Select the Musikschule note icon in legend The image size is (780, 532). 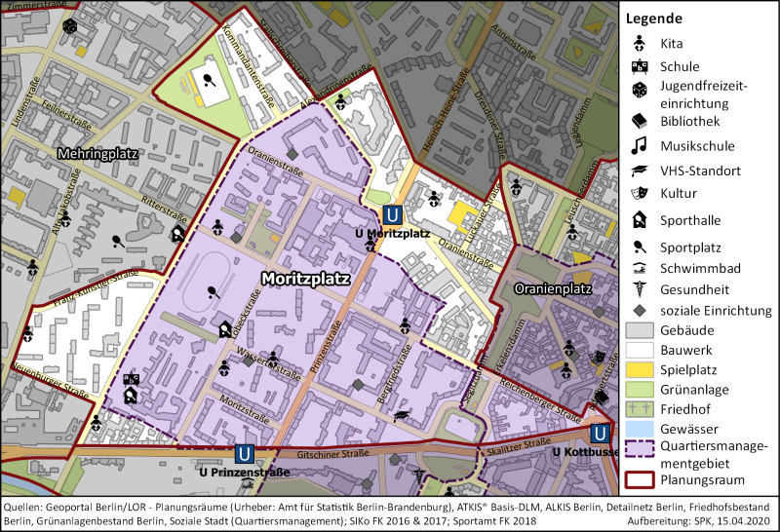click(639, 145)
